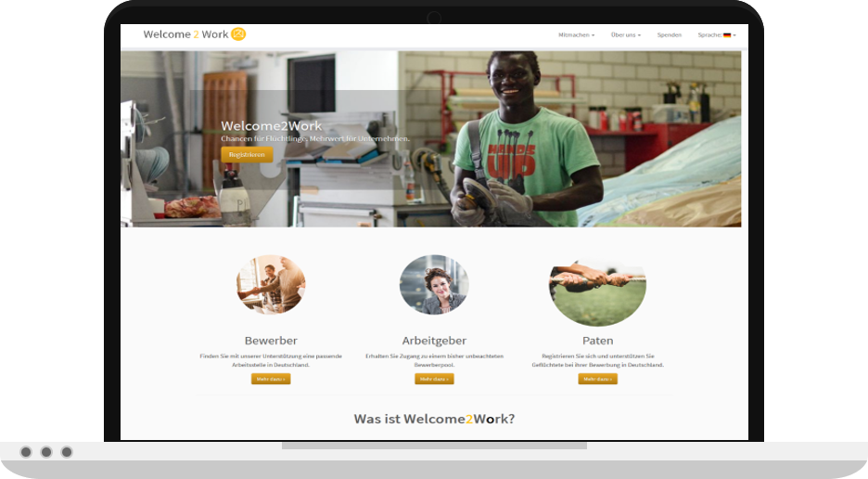Select the Paten heading
Viewport: 868px width, 479px height.
(x=598, y=341)
